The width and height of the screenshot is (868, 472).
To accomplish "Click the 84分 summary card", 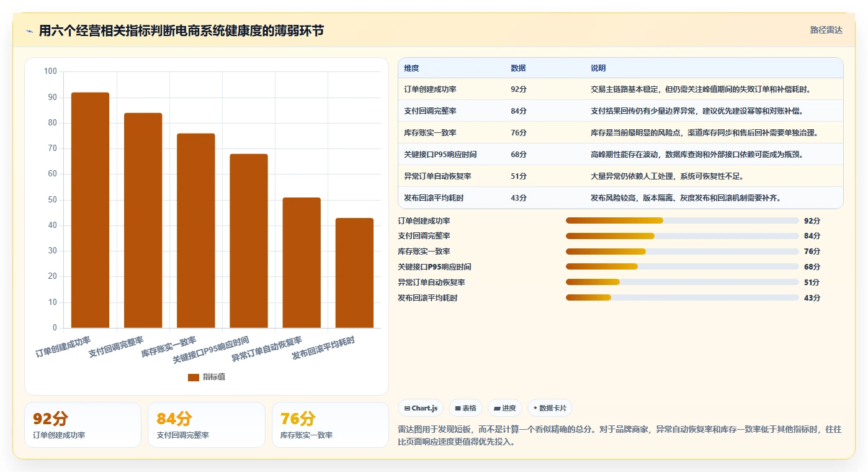I will [x=206, y=425].
